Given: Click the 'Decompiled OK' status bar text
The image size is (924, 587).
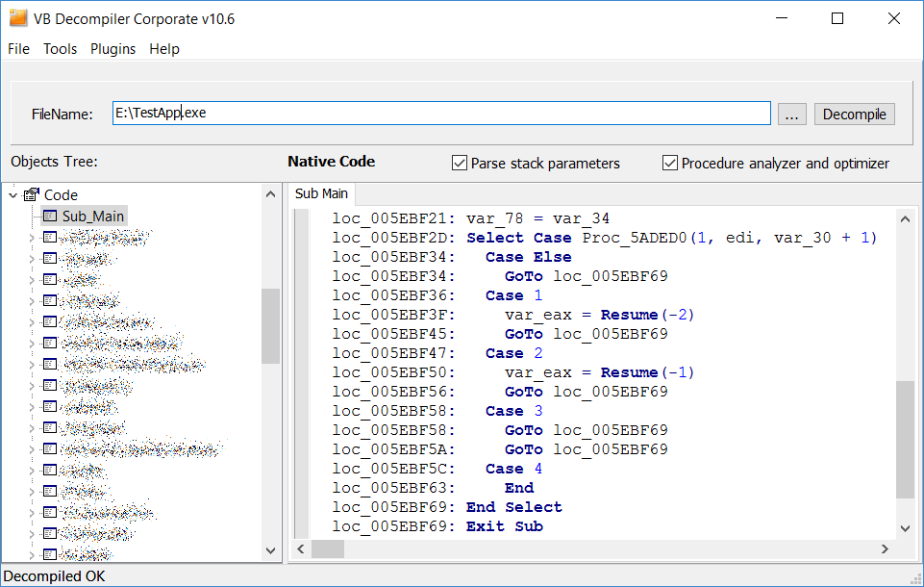Looking at the screenshot, I should [x=54, y=576].
